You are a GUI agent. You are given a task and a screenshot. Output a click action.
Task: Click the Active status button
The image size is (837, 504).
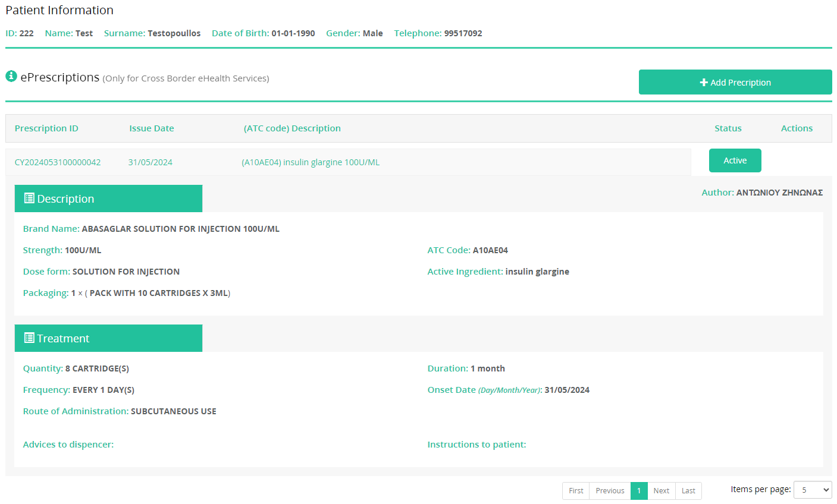pos(735,160)
